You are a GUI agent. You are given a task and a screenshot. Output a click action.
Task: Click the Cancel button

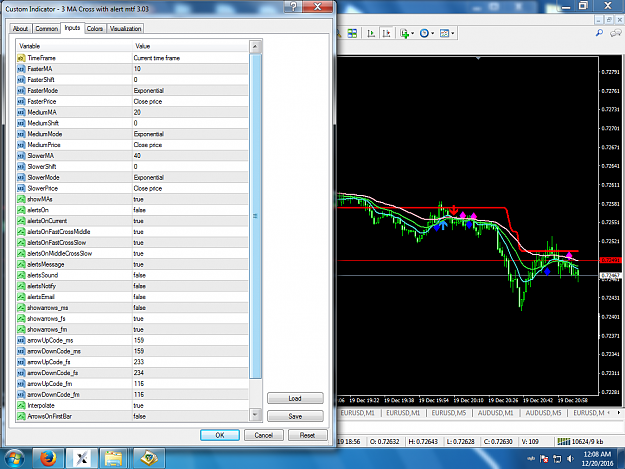click(263, 435)
